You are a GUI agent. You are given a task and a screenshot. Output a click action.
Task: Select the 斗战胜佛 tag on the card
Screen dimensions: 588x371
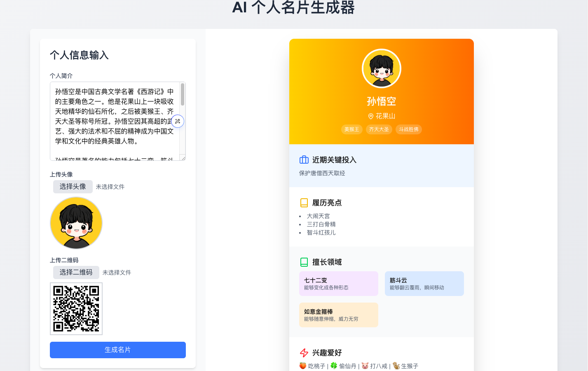click(408, 129)
